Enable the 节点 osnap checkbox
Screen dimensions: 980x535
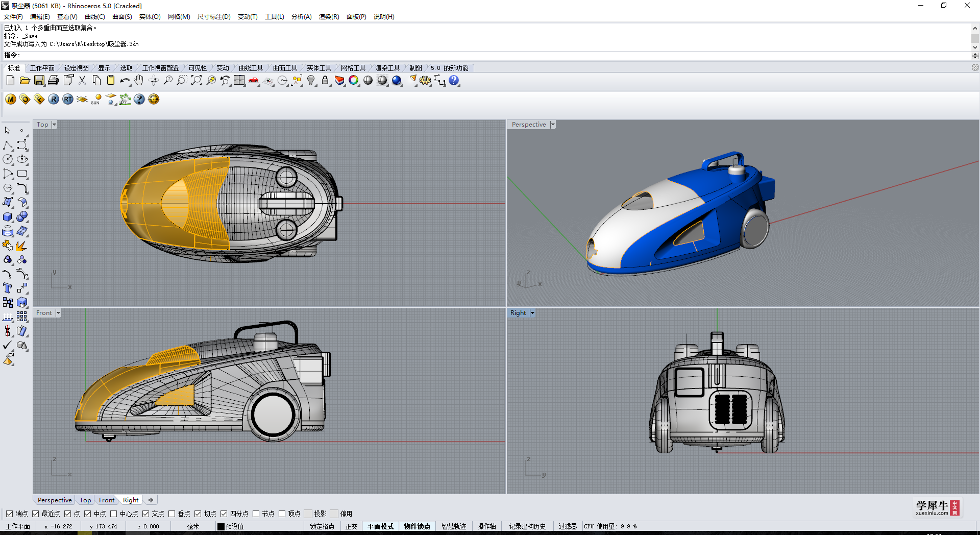click(x=256, y=514)
